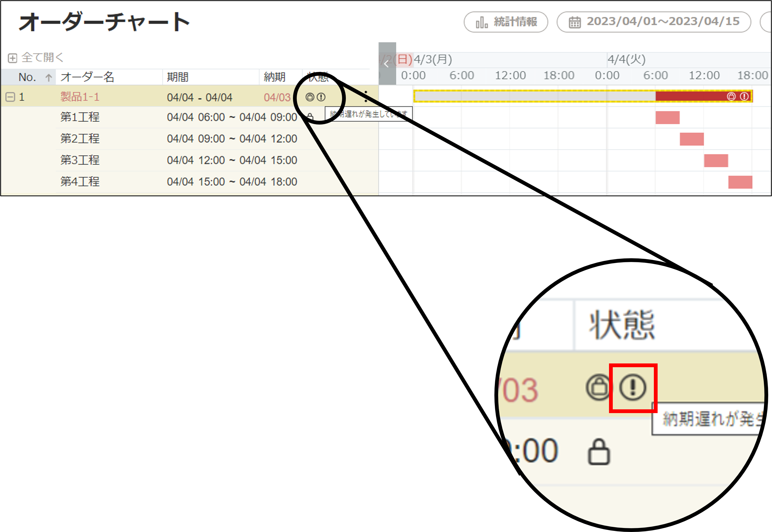The width and height of the screenshot is (772, 532).
Task: Select the 第1工程 pink Gantt bar
Action: pyautogui.click(x=667, y=118)
